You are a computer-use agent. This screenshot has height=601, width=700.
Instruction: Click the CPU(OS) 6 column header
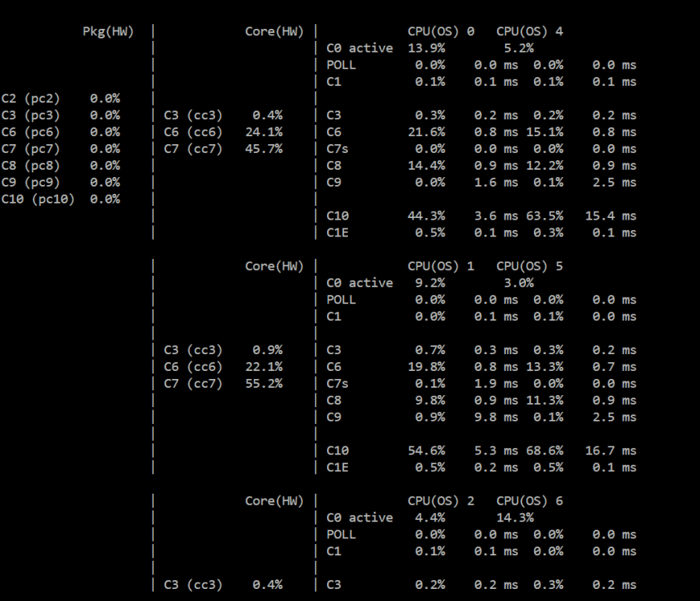530,501
